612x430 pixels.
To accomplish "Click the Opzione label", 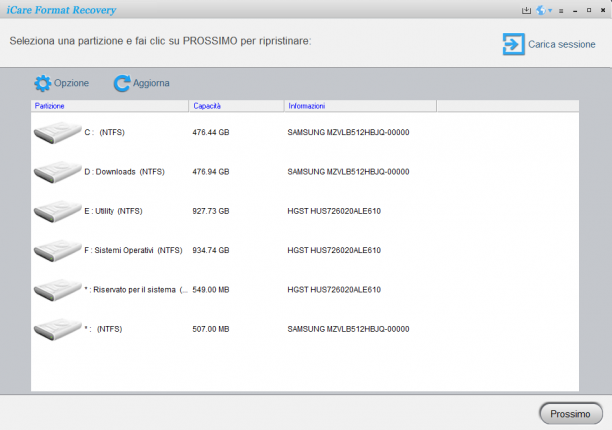I will (71, 83).
